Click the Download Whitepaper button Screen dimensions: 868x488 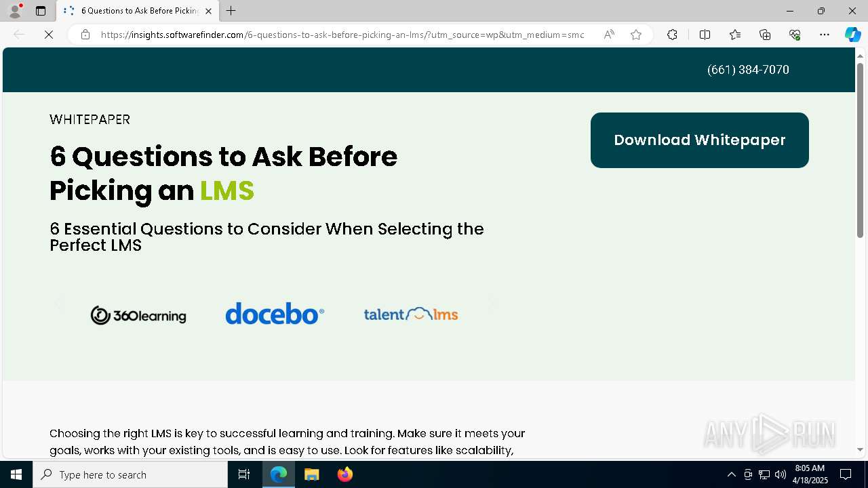coord(700,140)
